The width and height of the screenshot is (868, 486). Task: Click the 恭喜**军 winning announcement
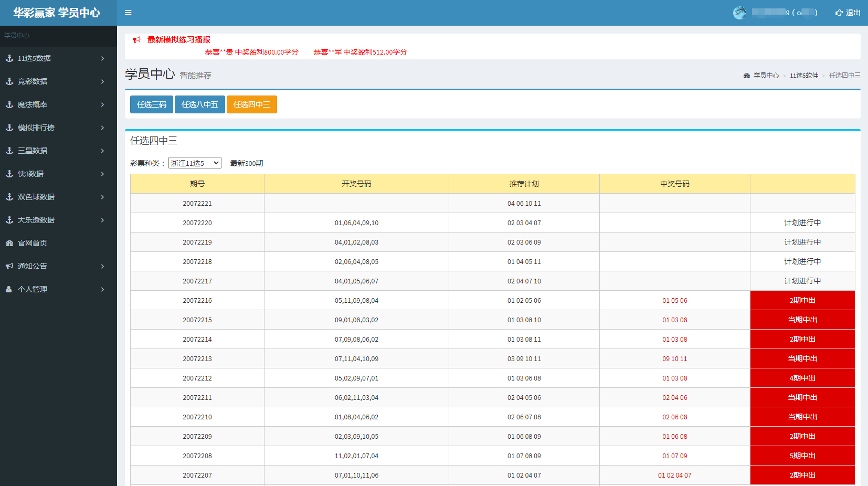point(360,52)
